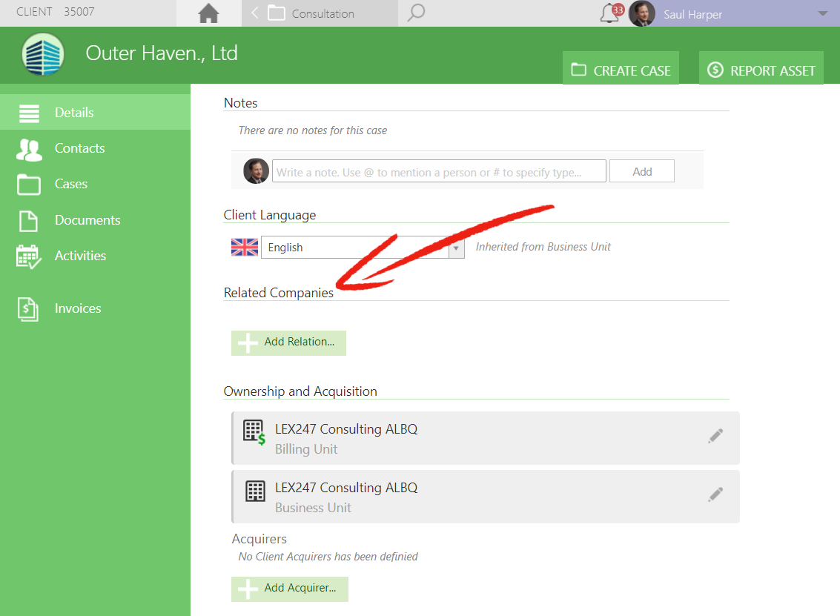
Task: Open the Invoices sidebar icon
Action: (28, 309)
